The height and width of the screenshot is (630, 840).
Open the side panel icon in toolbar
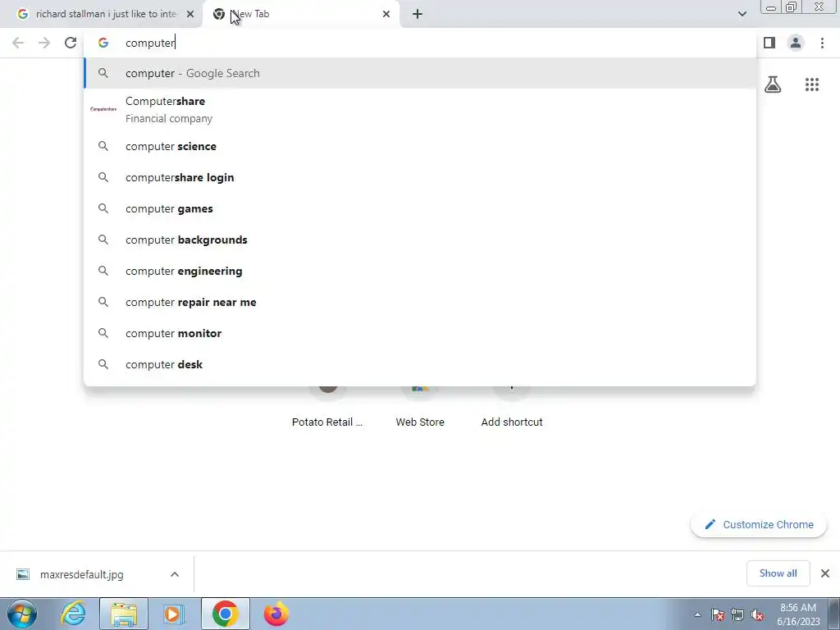769,43
